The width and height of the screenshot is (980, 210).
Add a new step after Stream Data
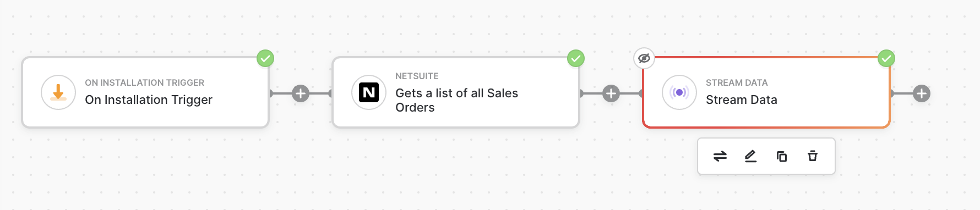pyautogui.click(x=922, y=93)
